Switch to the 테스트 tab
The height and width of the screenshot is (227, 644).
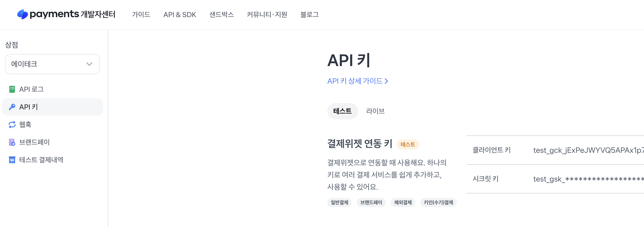point(342,111)
